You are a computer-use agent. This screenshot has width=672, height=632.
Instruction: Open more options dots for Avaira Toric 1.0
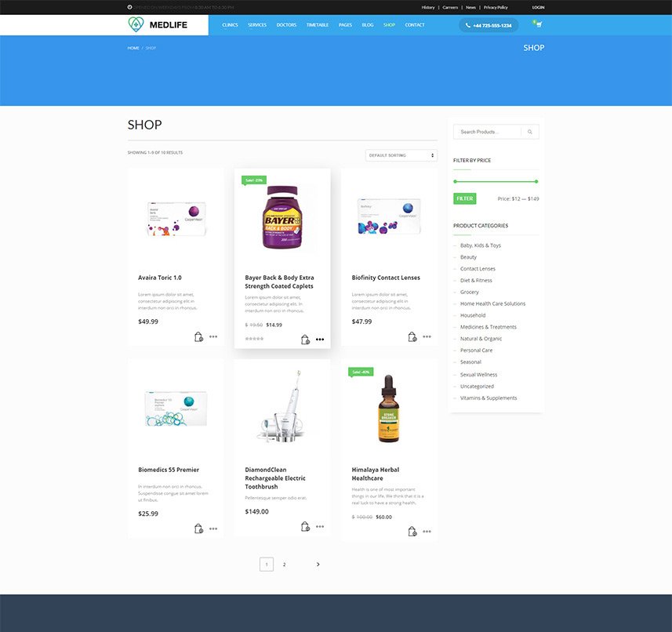(x=213, y=337)
